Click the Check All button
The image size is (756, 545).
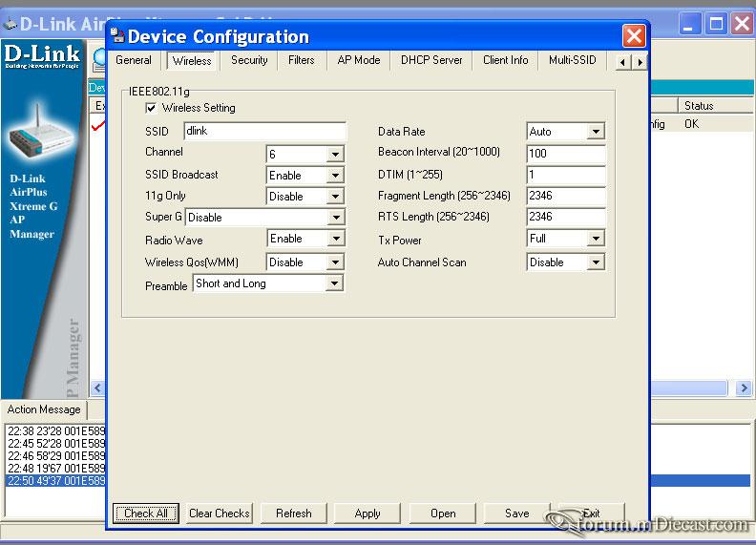146,514
